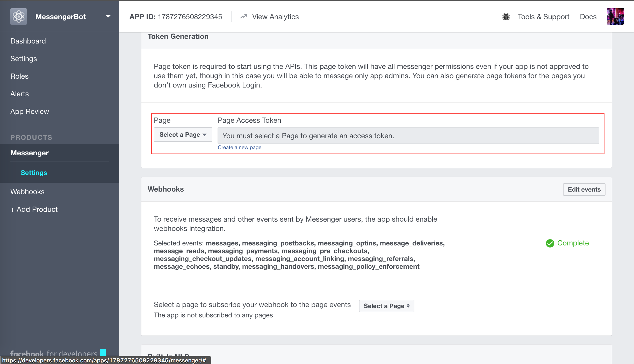This screenshot has width=634, height=364.
Task: Open Tools & Support menu
Action: tap(543, 17)
